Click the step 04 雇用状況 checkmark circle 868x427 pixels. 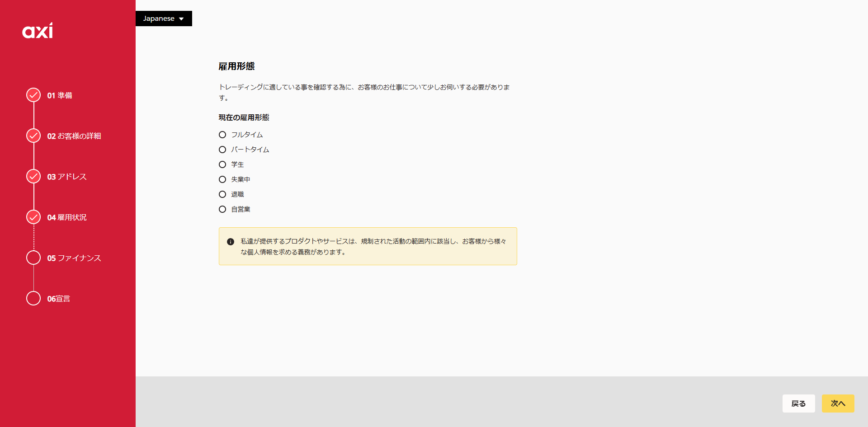click(x=33, y=217)
